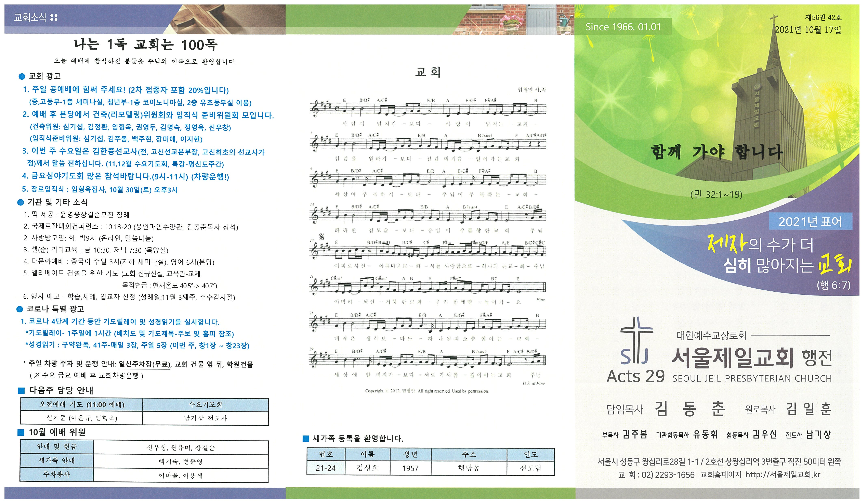Click the '코로나 특별 광고' heading
Viewport: 868px width, 504px height.
(55, 309)
